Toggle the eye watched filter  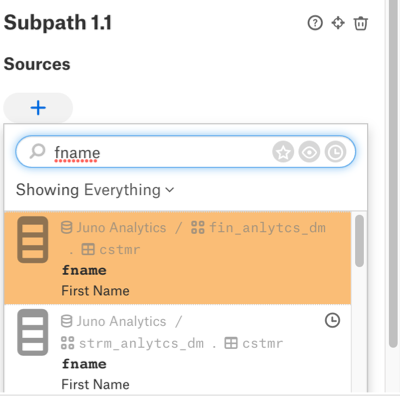(309, 152)
